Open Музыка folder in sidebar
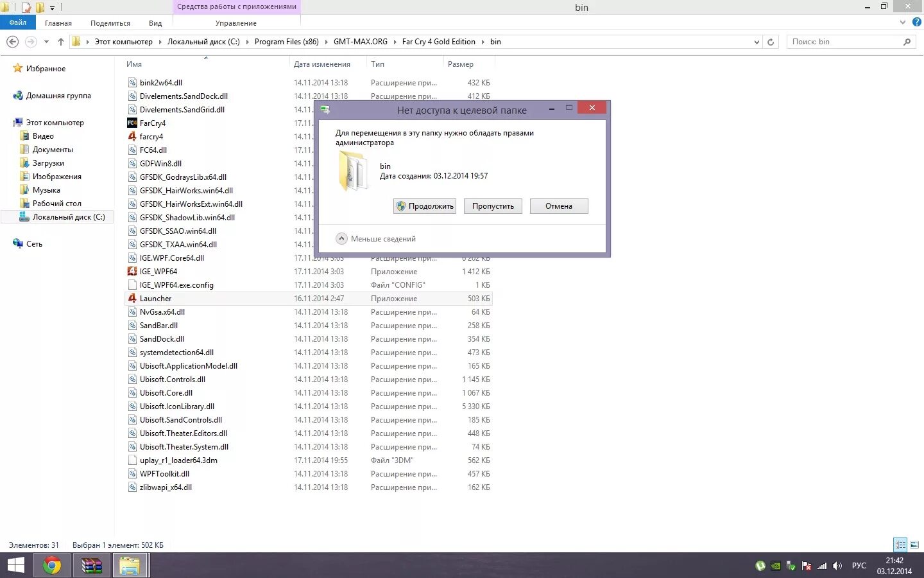This screenshot has width=924, height=578. (46, 190)
